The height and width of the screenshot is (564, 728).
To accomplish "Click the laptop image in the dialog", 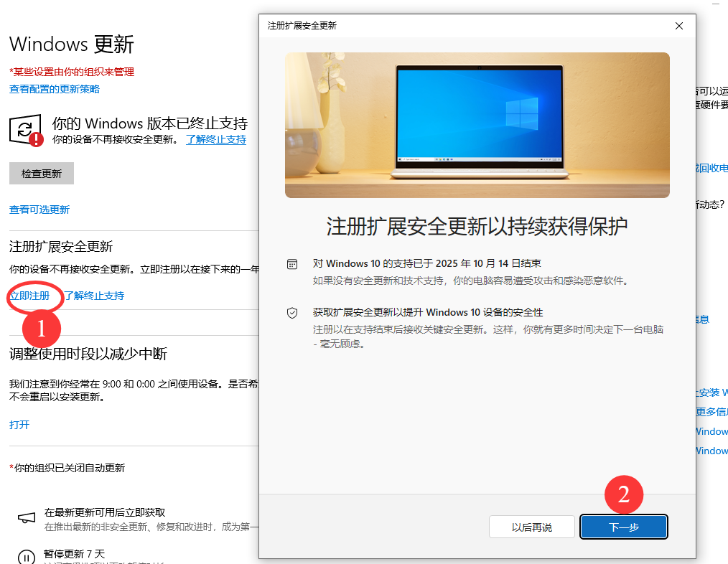I will pyautogui.click(x=477, y=126).
